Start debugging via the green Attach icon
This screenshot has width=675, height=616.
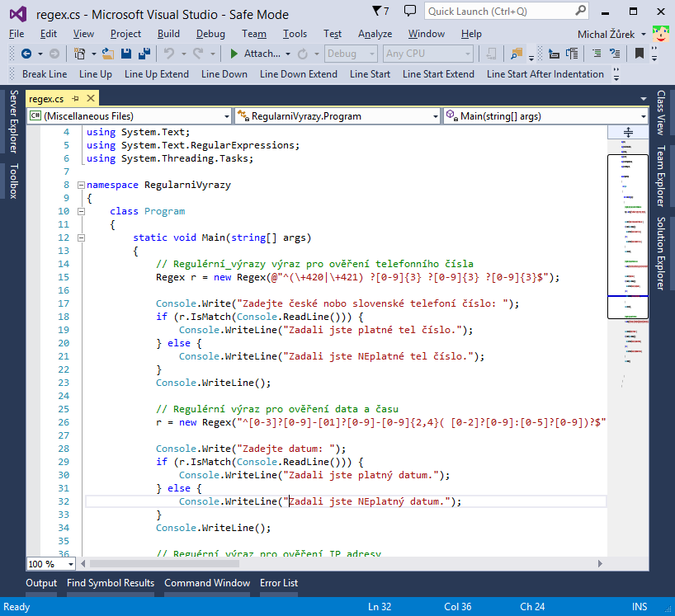234,54
